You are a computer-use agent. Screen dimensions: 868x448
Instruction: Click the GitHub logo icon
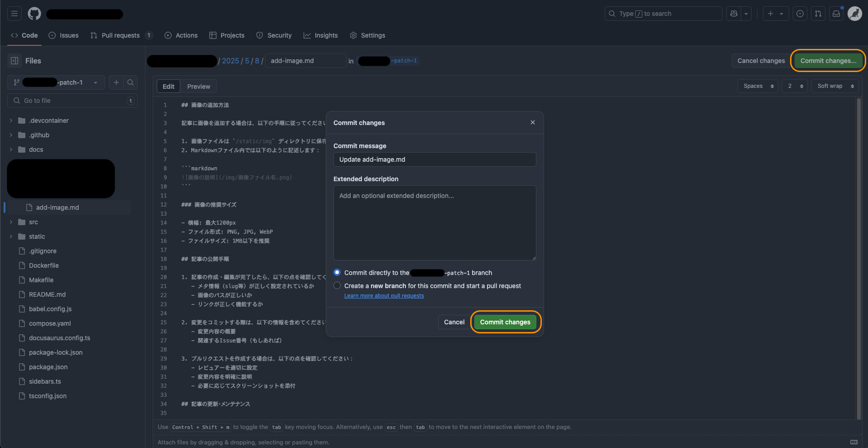point(34,14)
